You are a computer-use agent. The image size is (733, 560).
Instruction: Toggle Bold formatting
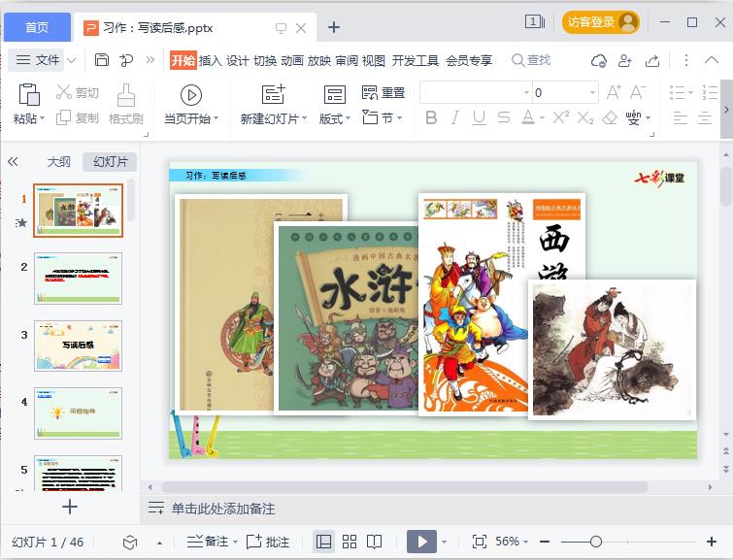tap(431, 117)
